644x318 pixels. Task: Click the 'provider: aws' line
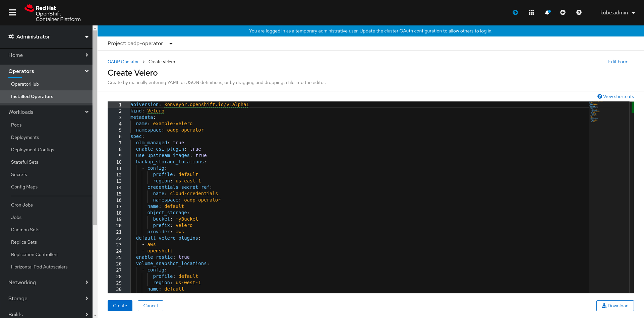[166, 232]
